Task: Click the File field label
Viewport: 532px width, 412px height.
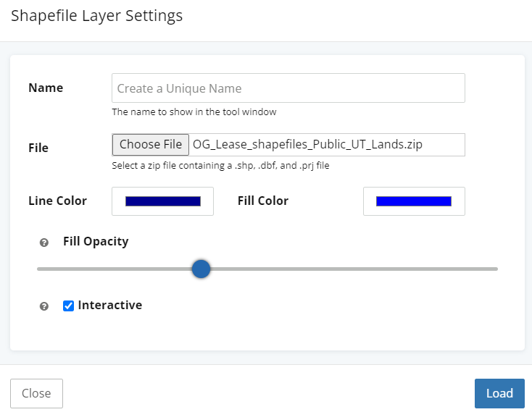Action: [38, 148]
